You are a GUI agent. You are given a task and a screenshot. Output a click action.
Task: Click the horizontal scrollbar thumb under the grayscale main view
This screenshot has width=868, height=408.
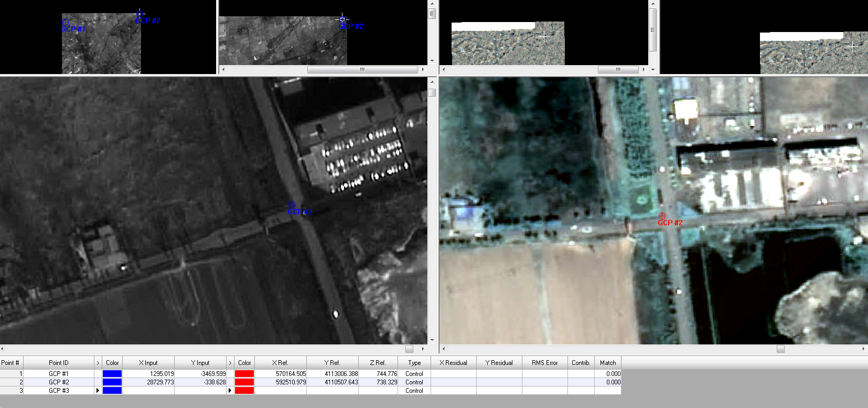[410, 349]
